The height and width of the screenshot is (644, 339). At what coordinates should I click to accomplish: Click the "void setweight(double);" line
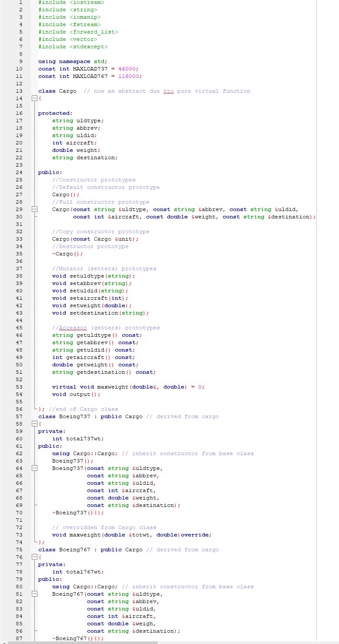click(x=92, y=305)
